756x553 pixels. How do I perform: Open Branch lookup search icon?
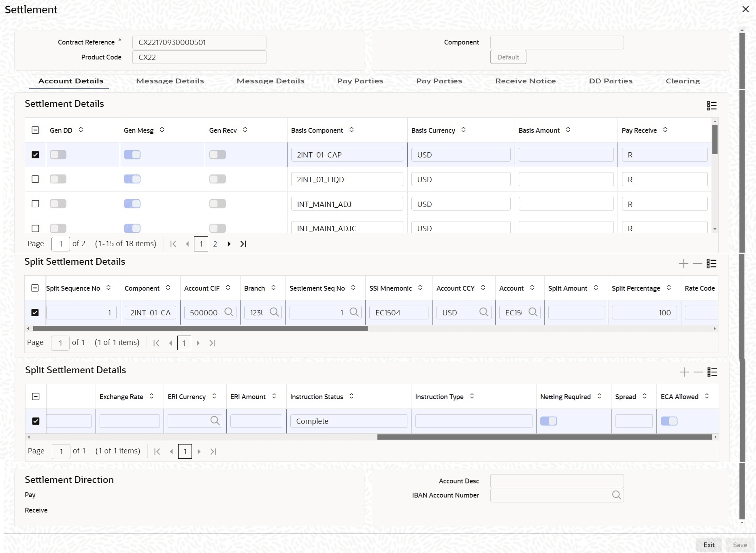tap(274, 312)
